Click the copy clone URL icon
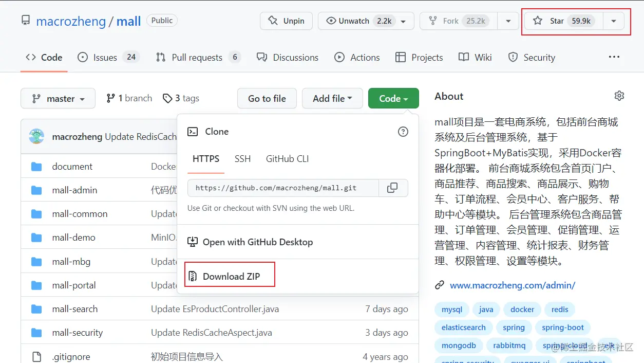 (x=392, y=188)
